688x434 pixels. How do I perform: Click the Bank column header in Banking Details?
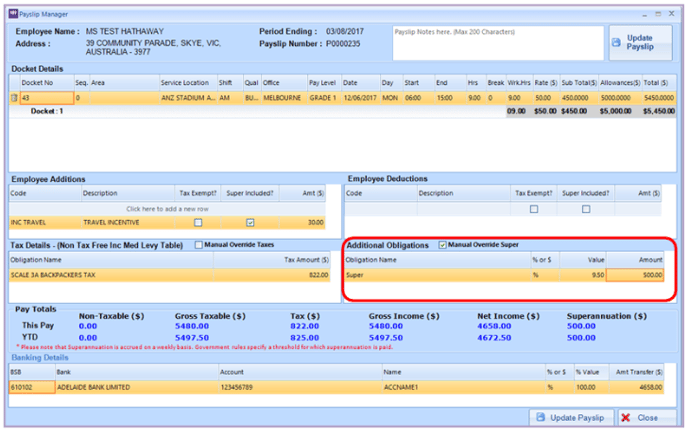(x=136, y=372)
